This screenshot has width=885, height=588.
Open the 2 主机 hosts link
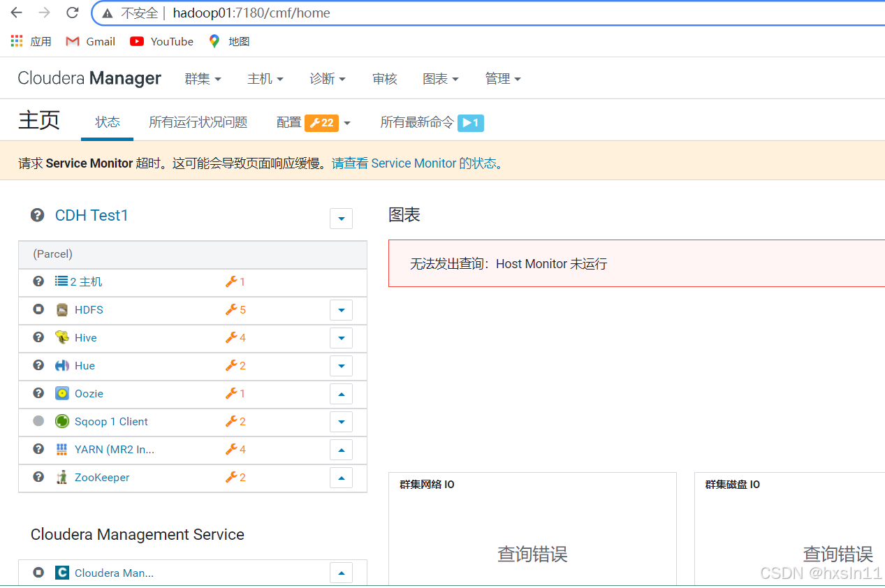pos(86,281)
